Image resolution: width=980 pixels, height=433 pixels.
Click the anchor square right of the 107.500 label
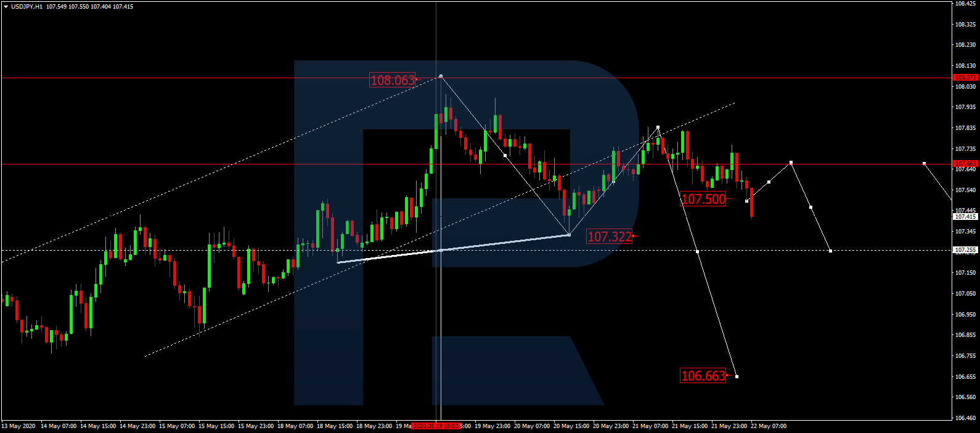[x=746, y=201]
